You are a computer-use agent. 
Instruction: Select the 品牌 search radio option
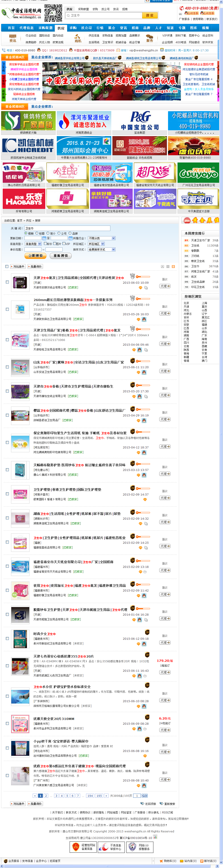click(70, 233)
